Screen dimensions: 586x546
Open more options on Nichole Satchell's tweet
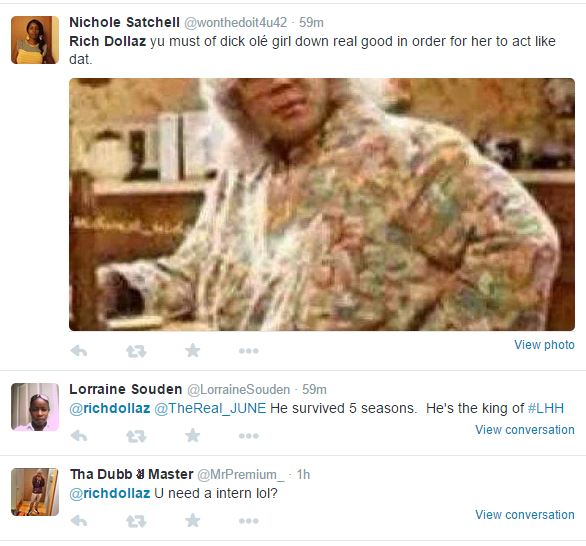[x=249, y=351]
